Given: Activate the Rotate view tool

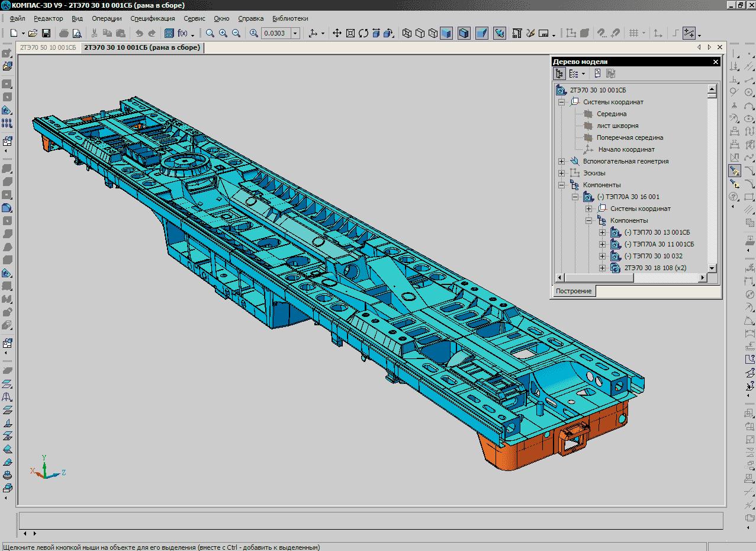Looking at the screenshot, I should click(x=363, y=34).
